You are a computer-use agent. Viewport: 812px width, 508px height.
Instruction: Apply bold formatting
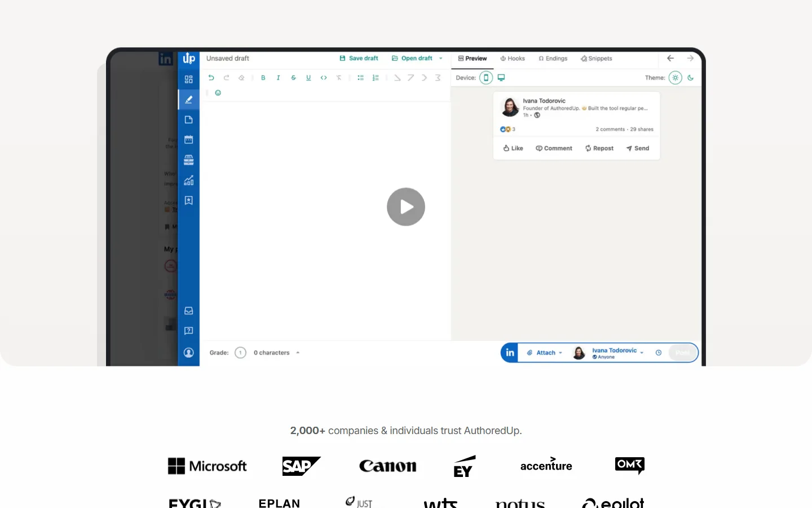[263, 78]
